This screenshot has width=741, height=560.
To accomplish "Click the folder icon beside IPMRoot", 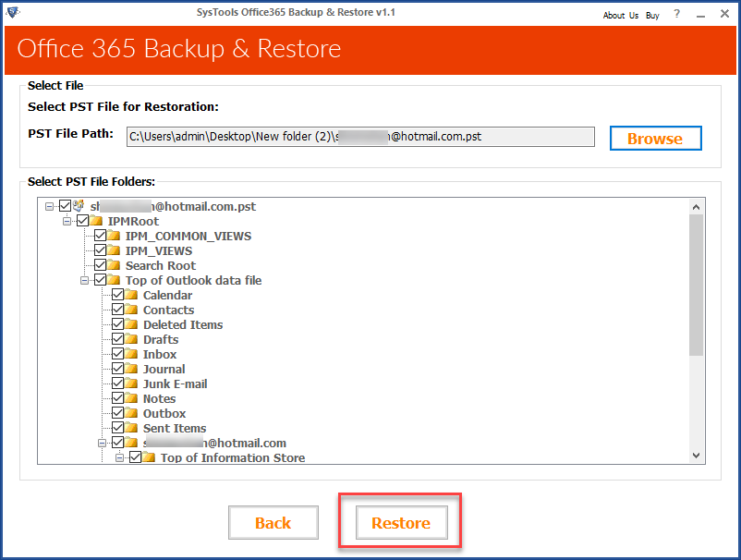I will pos(96,221).
